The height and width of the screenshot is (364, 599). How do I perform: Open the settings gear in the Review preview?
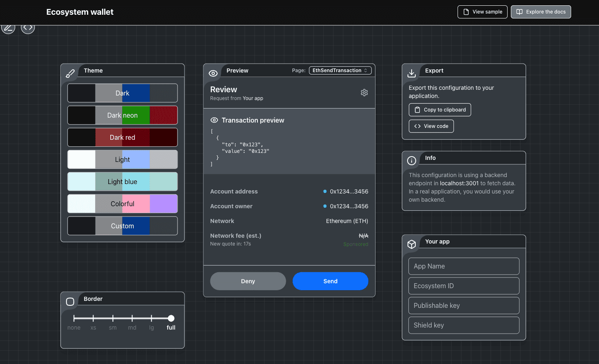click(364, 92)
